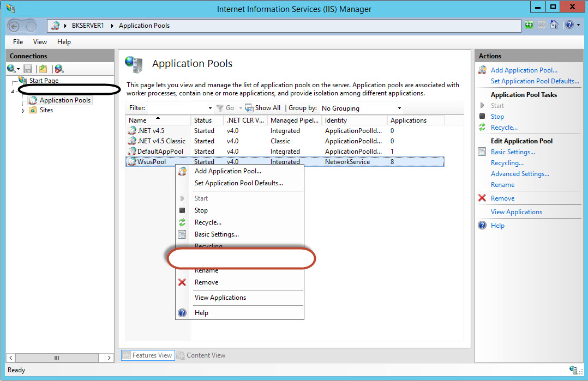Select View Applications in the context menu
The width and height of the screenshot is (588, 381).
click(220, 298)
